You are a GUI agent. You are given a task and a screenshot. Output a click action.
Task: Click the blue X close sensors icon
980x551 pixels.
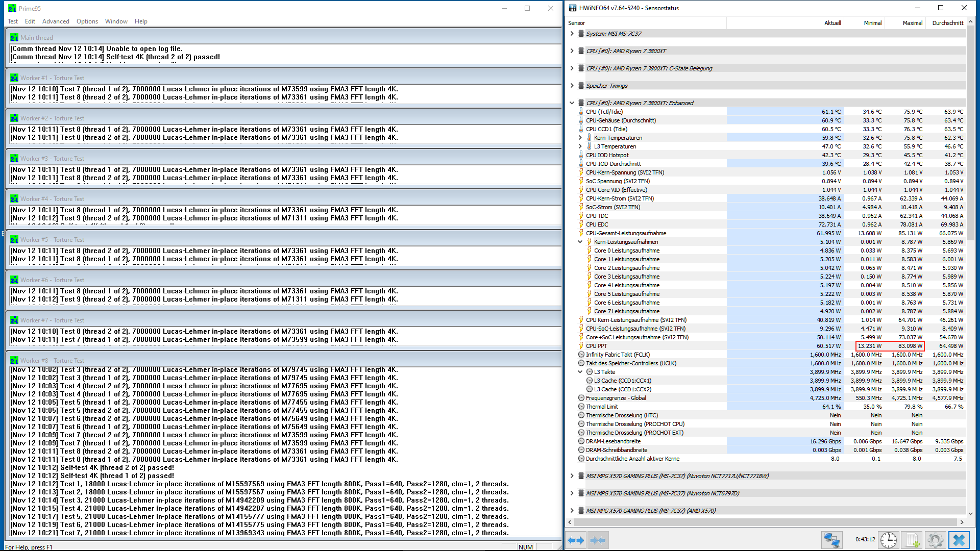(959, 540)
